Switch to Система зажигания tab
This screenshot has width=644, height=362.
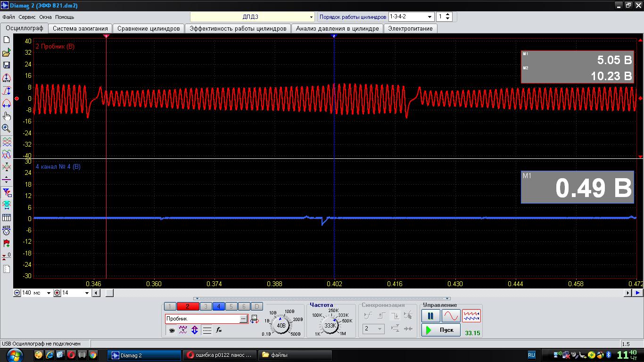[80, 28]
